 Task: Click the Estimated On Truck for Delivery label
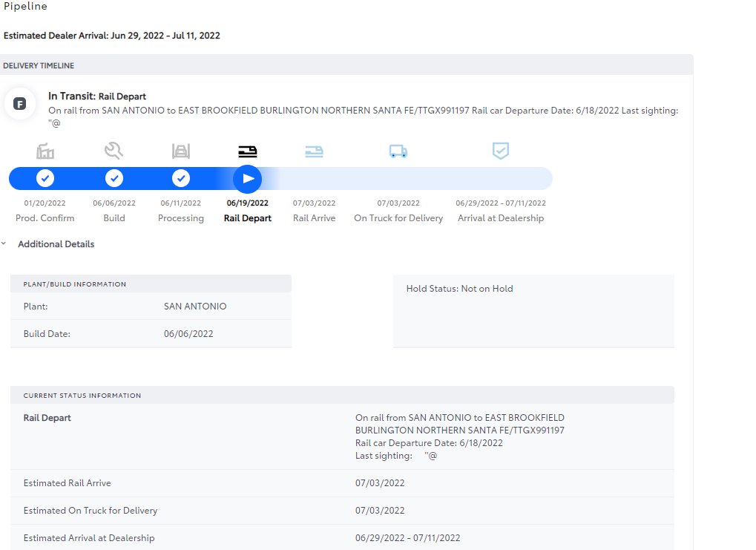(91, 511)
